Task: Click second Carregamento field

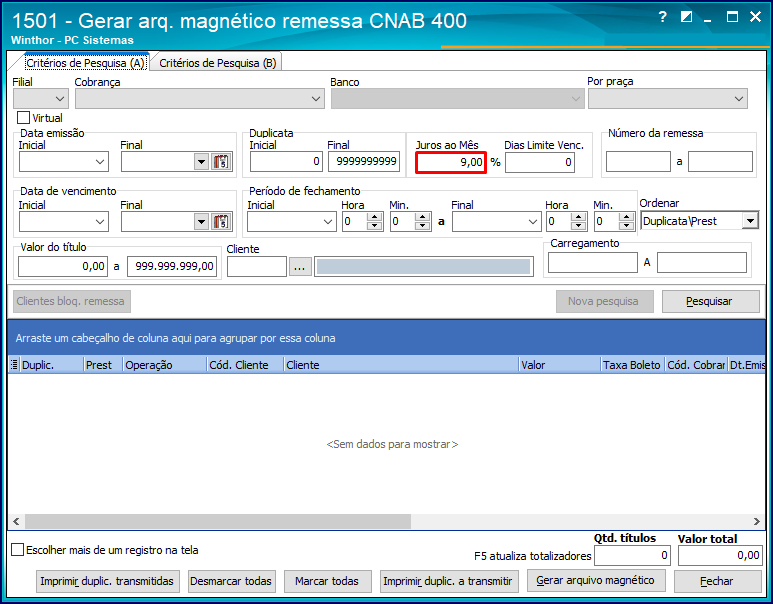Action: 702,263
